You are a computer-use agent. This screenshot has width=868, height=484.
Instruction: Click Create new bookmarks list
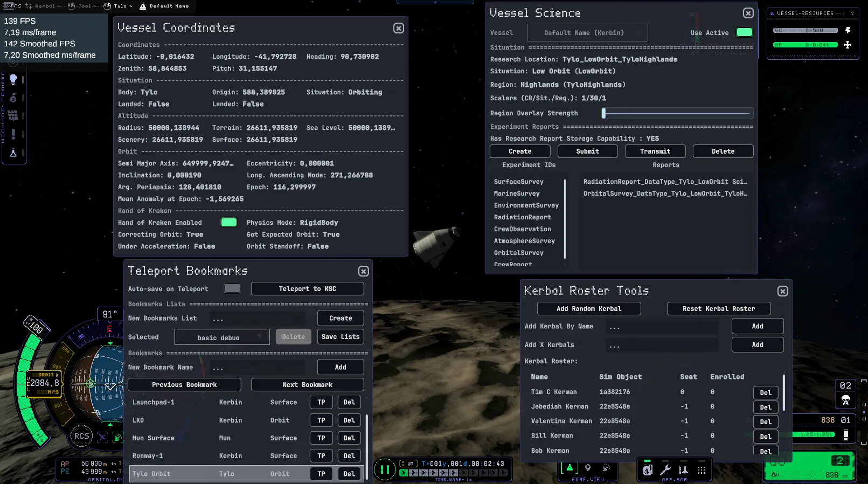(x=341, y=318)
